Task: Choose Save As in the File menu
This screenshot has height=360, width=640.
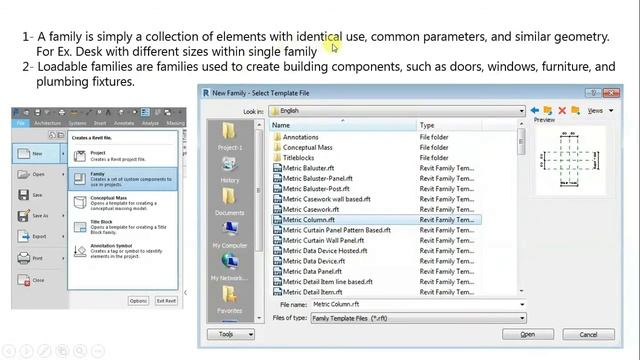Action: pyautogui.click(x=39, y=216)
